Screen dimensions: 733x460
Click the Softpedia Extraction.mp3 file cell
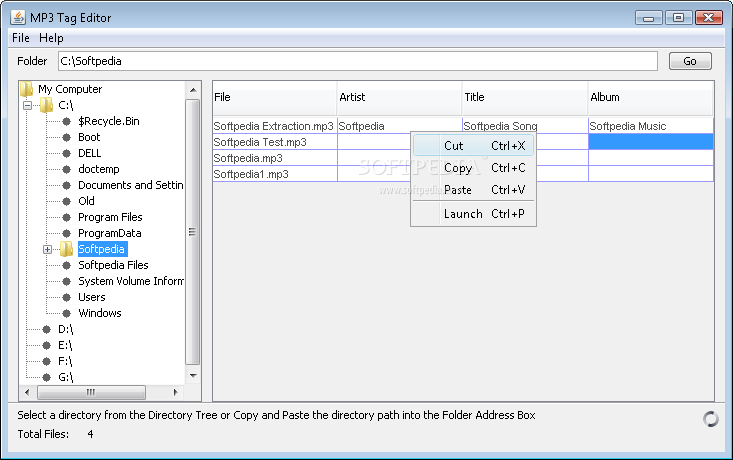[275, 126]
